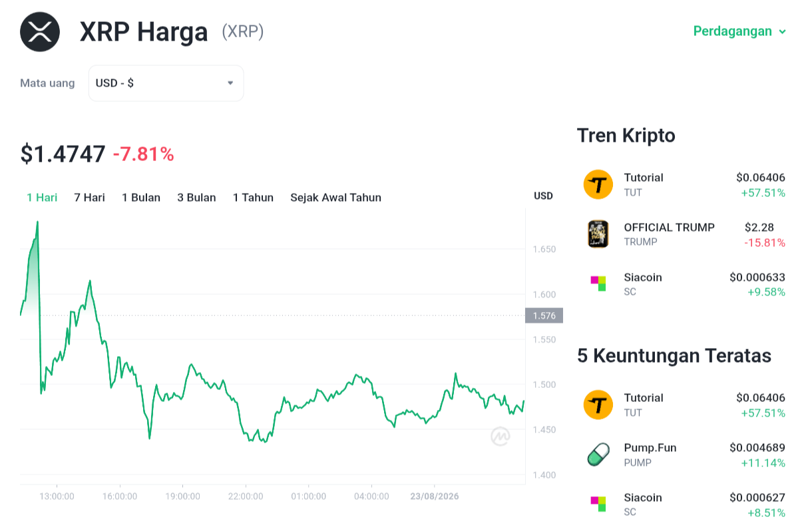
Task: Switch to the 1 Bulan chart range
Action: (x=141, y=197)
